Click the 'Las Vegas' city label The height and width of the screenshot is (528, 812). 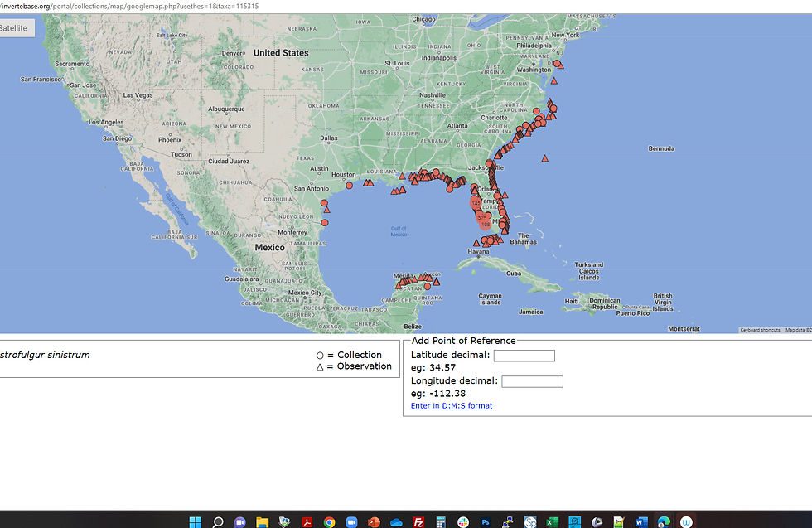tap(138, 95)
